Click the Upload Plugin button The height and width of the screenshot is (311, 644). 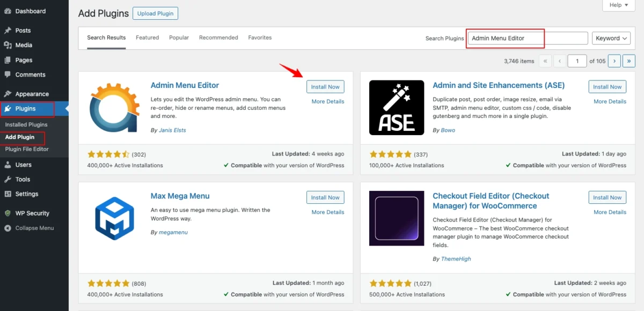(x=155, y=13)
